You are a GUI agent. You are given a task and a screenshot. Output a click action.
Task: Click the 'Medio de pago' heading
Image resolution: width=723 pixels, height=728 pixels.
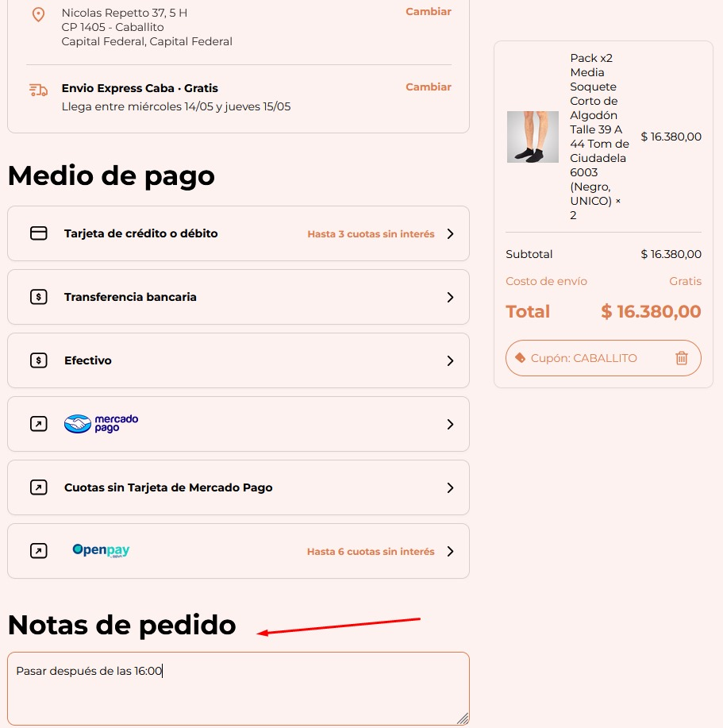(x=111, y=176)
